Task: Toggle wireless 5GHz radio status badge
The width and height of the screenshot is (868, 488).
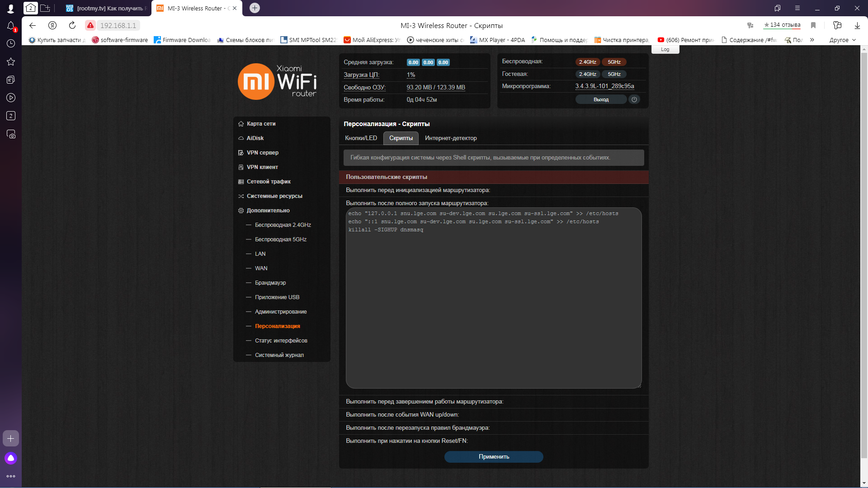Action: [x=614, y=62]
